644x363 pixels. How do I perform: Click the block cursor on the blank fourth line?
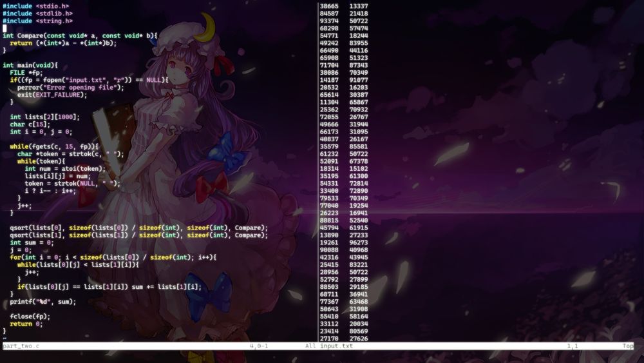pos(5,28)
